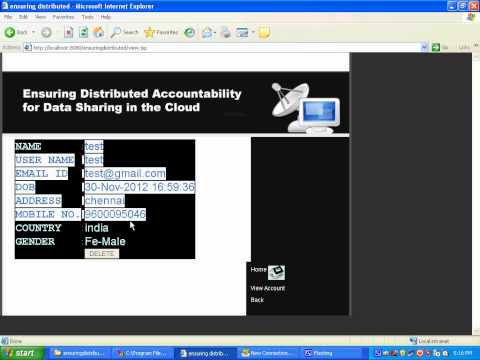This screenshot has height=360, width=480.
Task: Click the yellow notes toolbar icon
Action: coord(264,32)
